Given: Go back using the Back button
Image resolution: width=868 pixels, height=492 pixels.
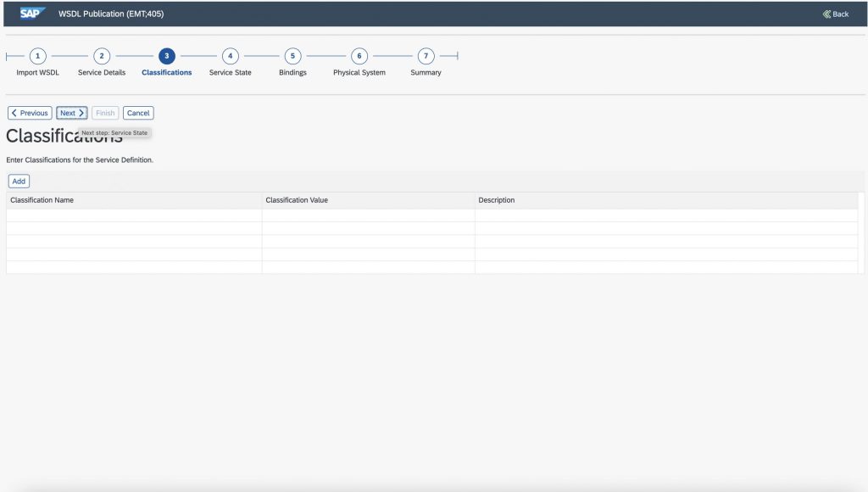Looking at the screenshot, I should tap(835, 14).
